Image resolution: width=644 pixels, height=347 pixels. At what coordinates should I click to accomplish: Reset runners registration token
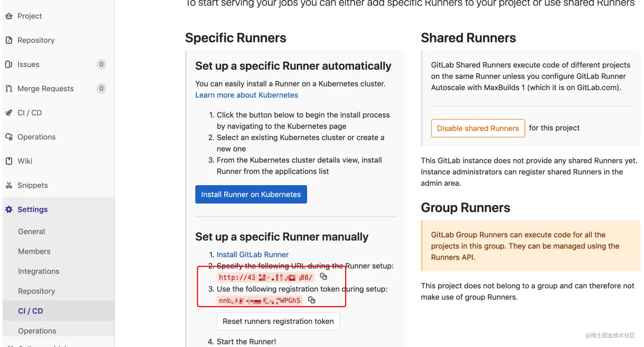[x=278, y=321]
